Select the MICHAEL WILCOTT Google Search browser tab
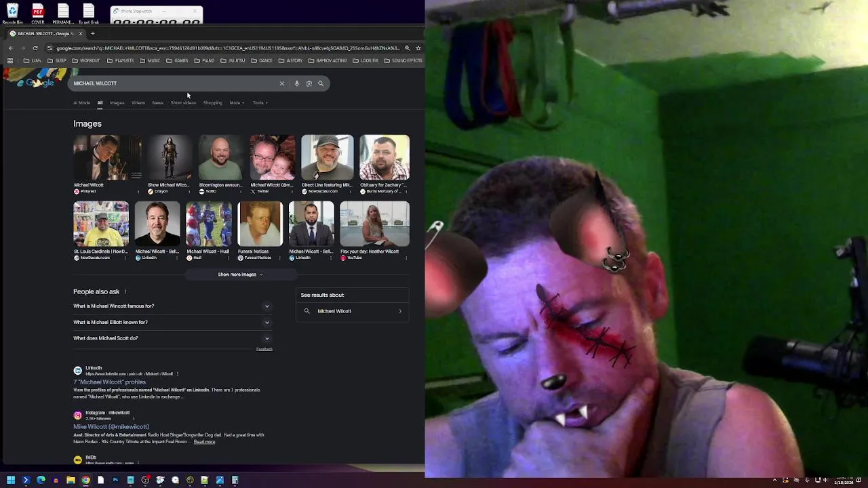The image size is (868, 488). click(x=45, y=33)
